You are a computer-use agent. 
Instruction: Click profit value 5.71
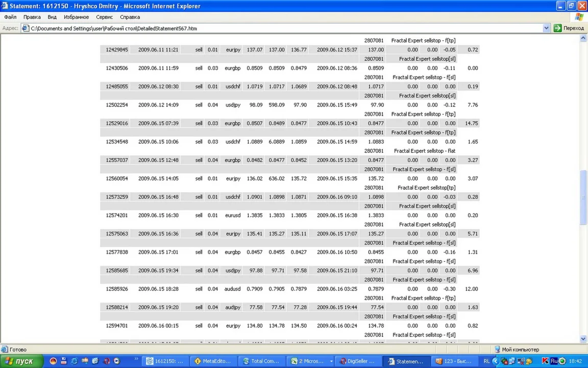click(473, 234)
